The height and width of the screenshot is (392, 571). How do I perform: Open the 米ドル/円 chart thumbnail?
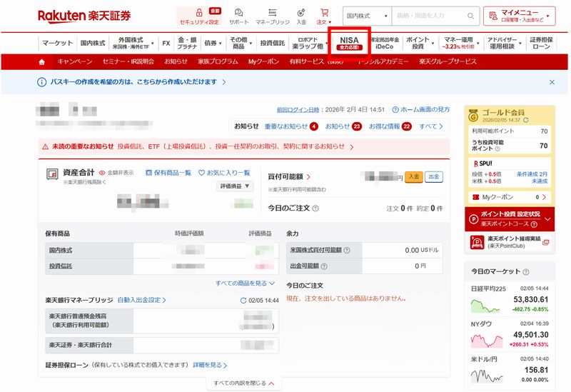click(x=486, y=376)
